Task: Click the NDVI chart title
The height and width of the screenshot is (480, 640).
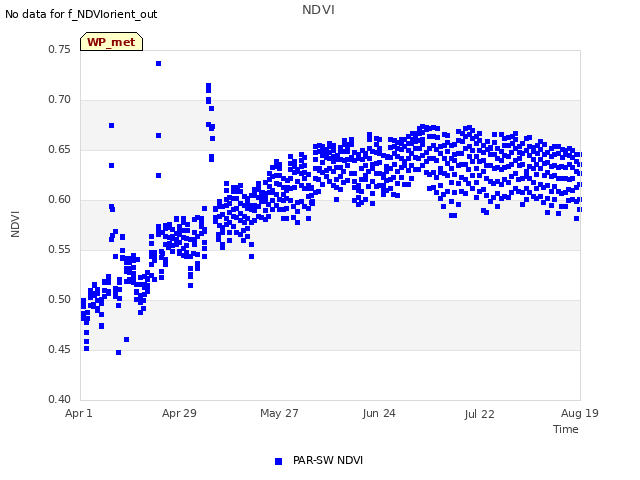Action: [x=318, y=9]
